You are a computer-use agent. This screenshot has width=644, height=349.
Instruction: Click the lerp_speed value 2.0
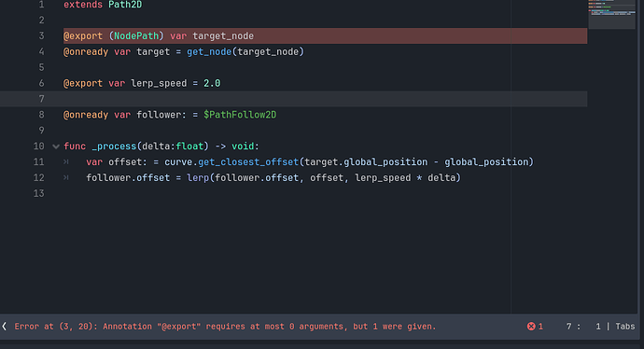pos(212,83)
